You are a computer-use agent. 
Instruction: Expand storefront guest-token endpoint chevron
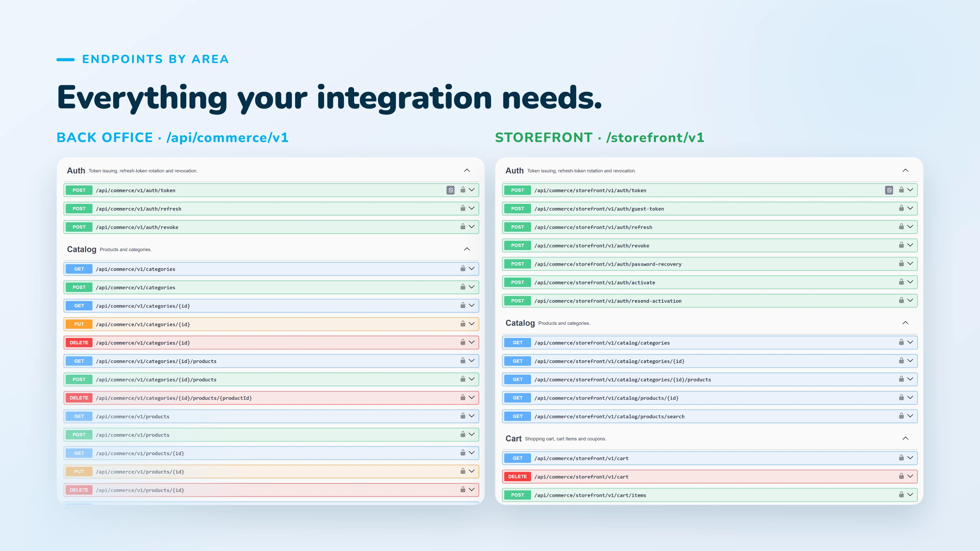coord(910,208)
